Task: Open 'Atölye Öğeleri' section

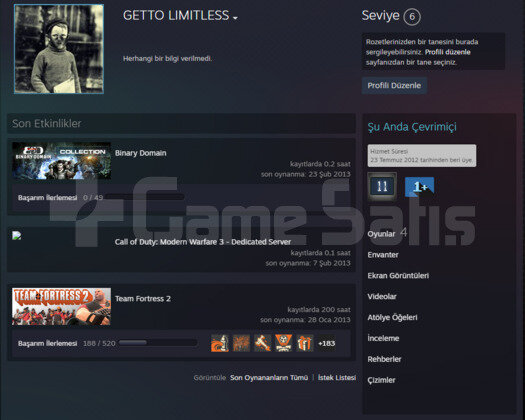Action: click(x=392, y=318)
